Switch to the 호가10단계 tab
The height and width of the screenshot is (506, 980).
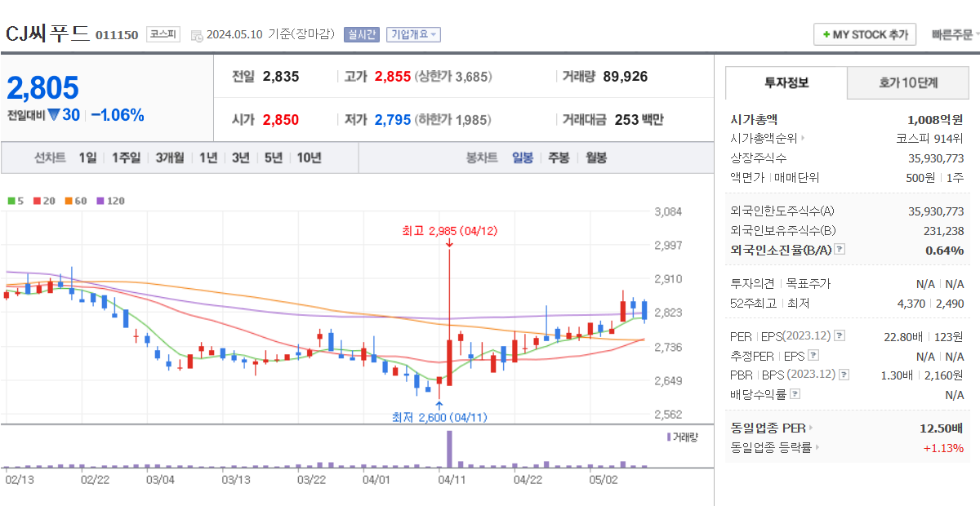pyautogui.click(x=908, y=82)
